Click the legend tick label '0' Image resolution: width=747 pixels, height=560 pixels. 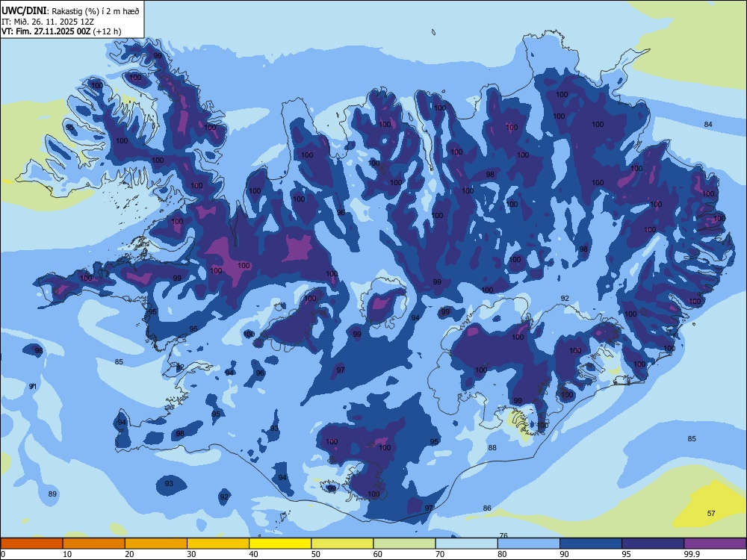tap(3, 554)
